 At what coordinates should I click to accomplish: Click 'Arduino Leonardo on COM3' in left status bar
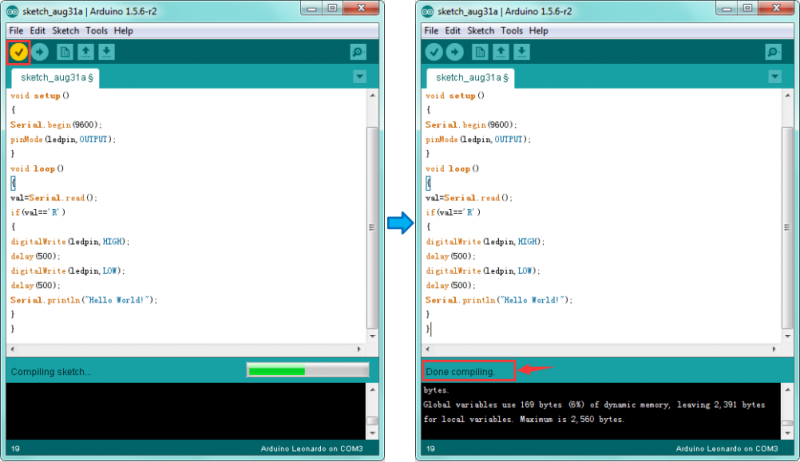pyautogui.click(x=312, y=449)
